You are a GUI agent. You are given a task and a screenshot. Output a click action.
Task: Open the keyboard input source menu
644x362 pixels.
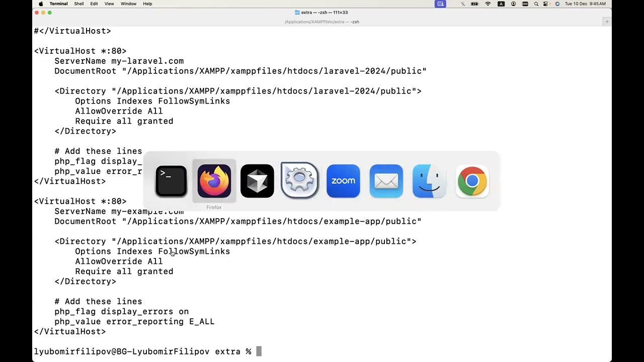click(501, 4)
